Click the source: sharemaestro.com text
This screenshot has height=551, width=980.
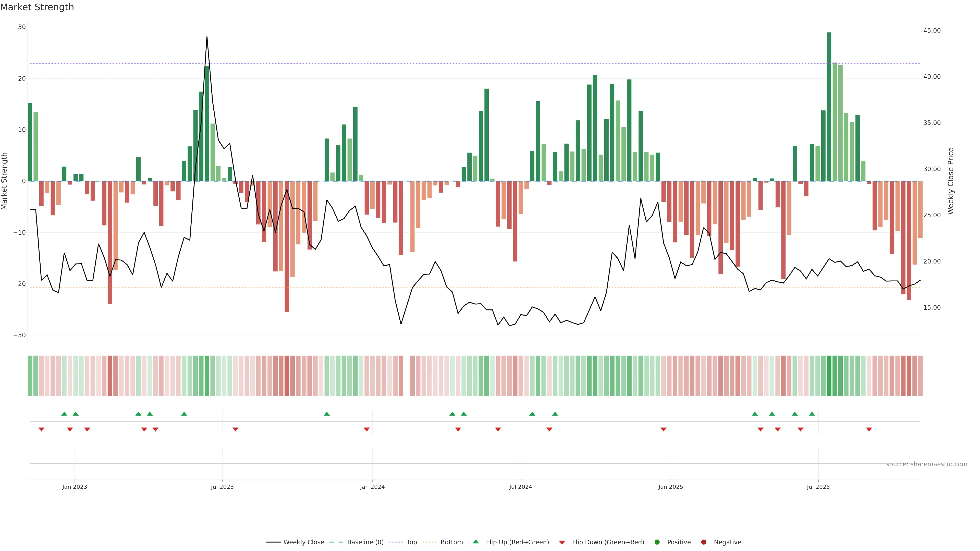926,464
